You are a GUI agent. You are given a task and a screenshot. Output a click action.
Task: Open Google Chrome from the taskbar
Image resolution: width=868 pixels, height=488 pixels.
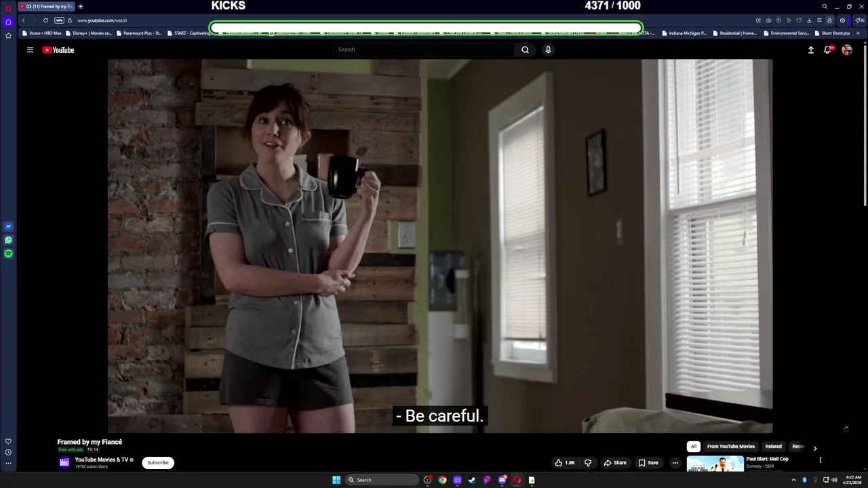pyautogui.click(x=442, y=480)
